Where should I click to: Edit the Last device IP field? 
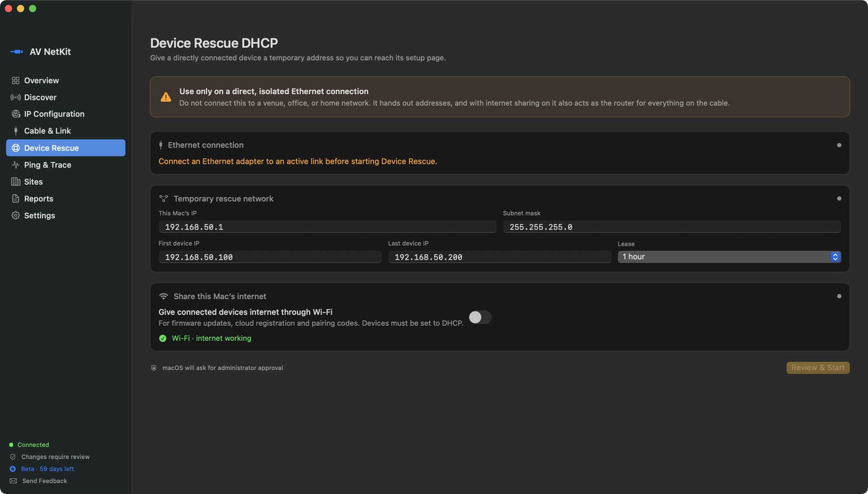coord(500,257)
